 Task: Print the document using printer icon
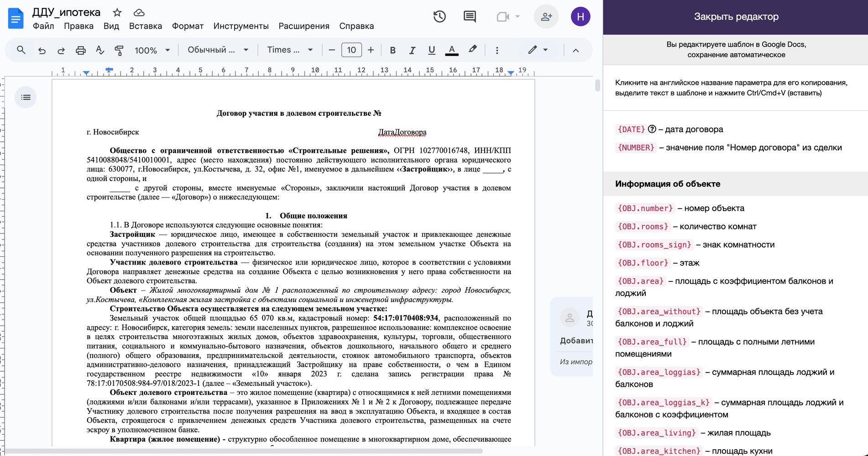pyautogui.click(x=80, y=50)
